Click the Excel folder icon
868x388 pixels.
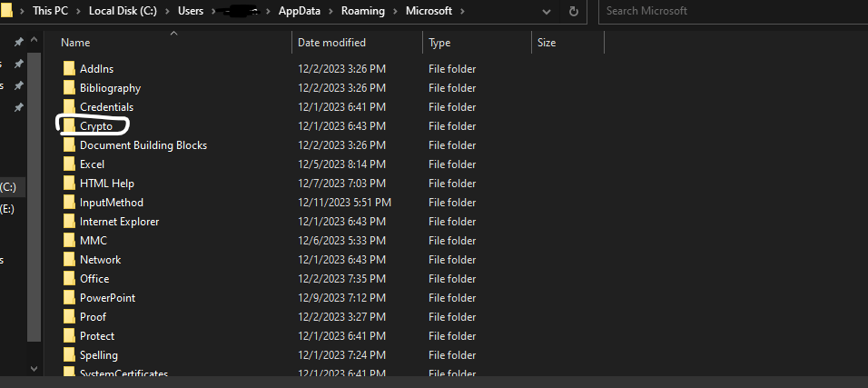pyautogui.click(x=69, y=164)
